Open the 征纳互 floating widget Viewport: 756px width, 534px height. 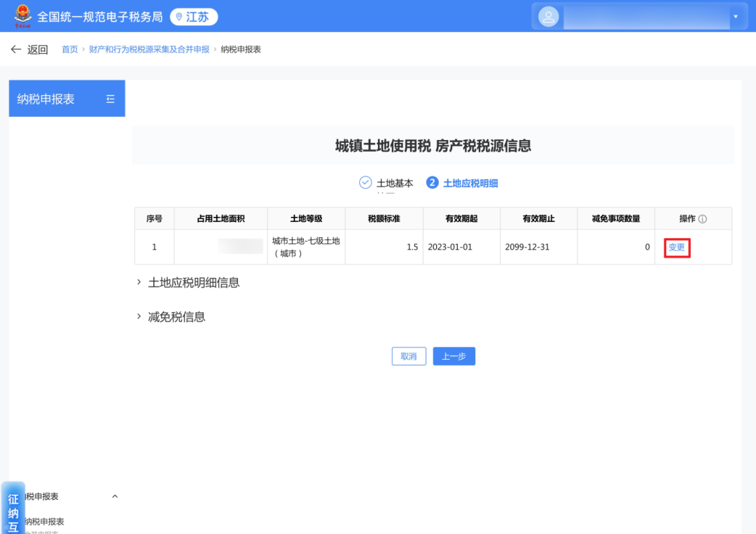tap(13, 508)
